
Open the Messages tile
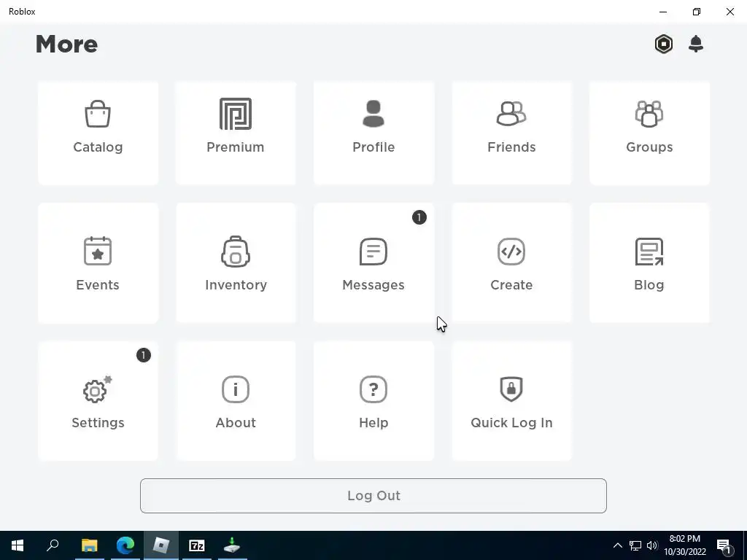click(x=373, y=262)
